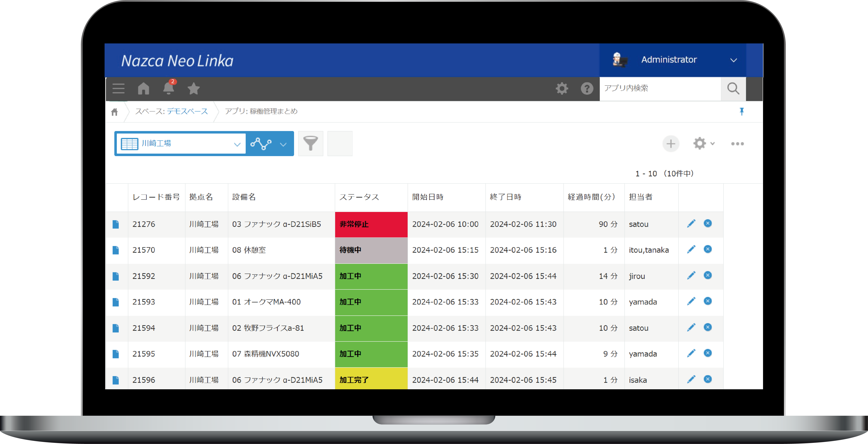Add a new record with plus button
868x444 pixels.
[x=671, y=144]
